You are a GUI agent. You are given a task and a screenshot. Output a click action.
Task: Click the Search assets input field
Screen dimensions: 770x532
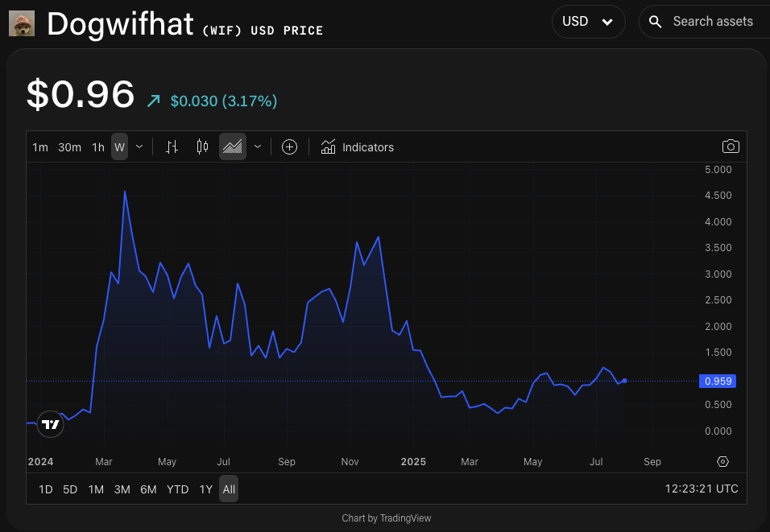pos(713,22)
